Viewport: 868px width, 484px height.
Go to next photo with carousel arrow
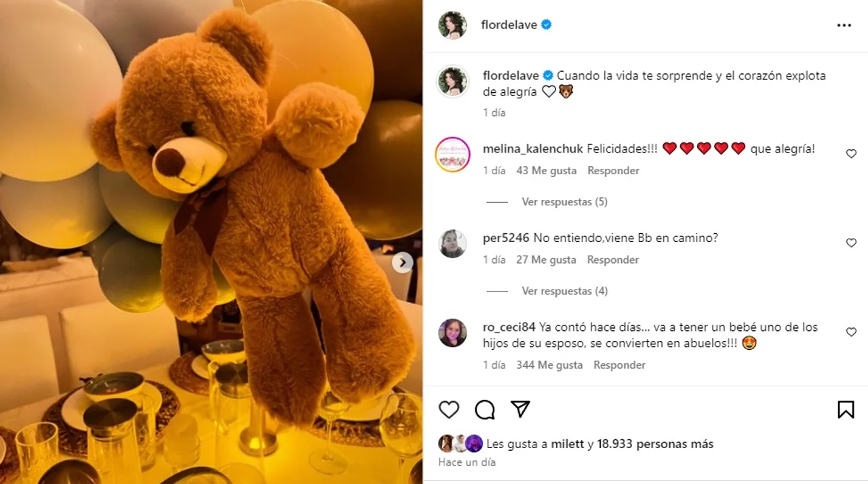coord(402,262)
